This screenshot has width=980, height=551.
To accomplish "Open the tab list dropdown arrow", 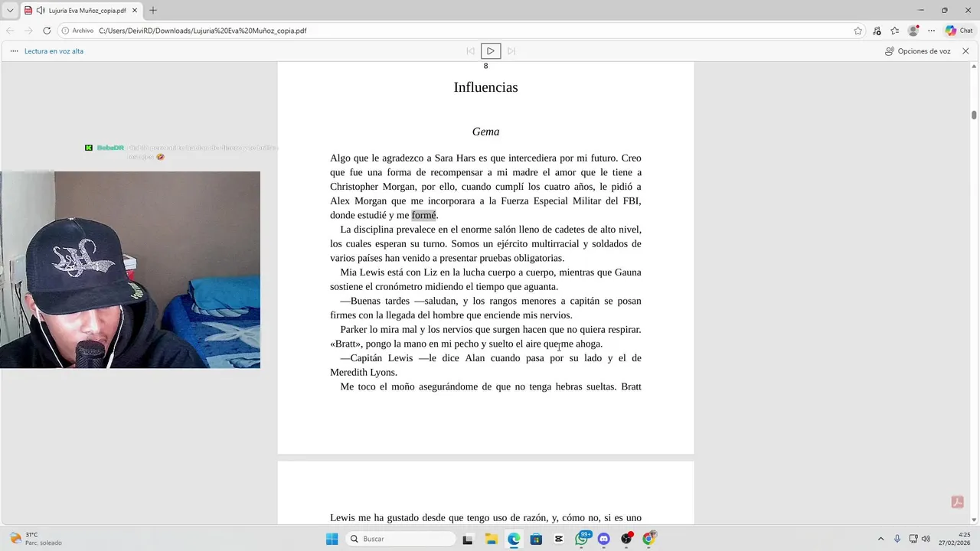I will coord(10,11).
